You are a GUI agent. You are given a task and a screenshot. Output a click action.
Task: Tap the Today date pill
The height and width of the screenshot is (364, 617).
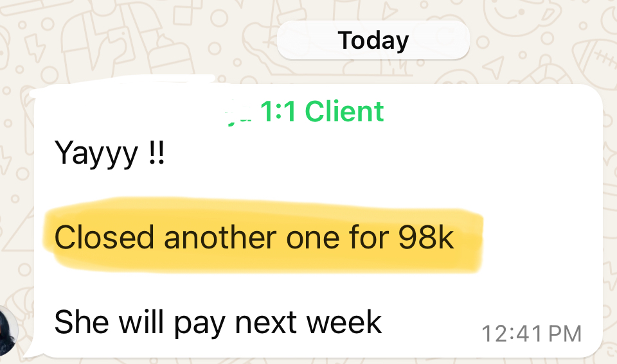373,40
